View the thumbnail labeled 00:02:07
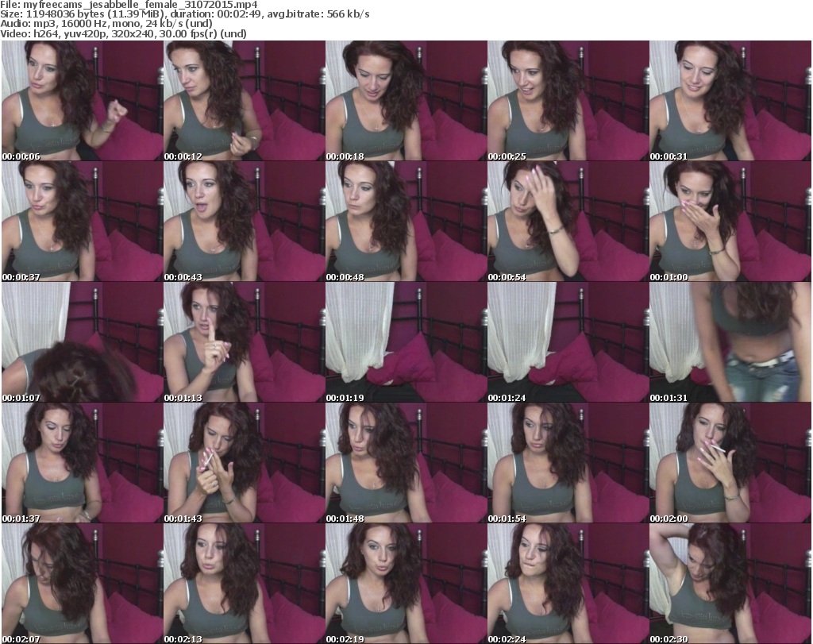The width and height of the screenshot is (813, 644). click(x=83, y=584)
